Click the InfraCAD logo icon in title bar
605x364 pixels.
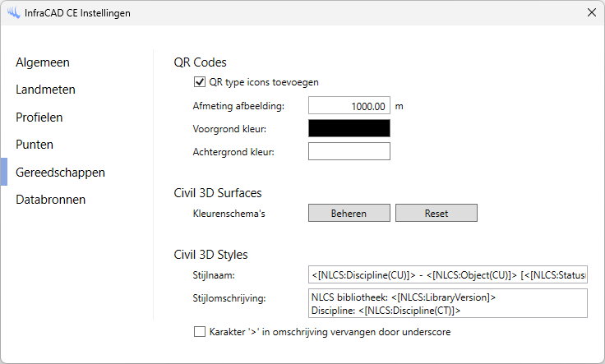point(13,12)
